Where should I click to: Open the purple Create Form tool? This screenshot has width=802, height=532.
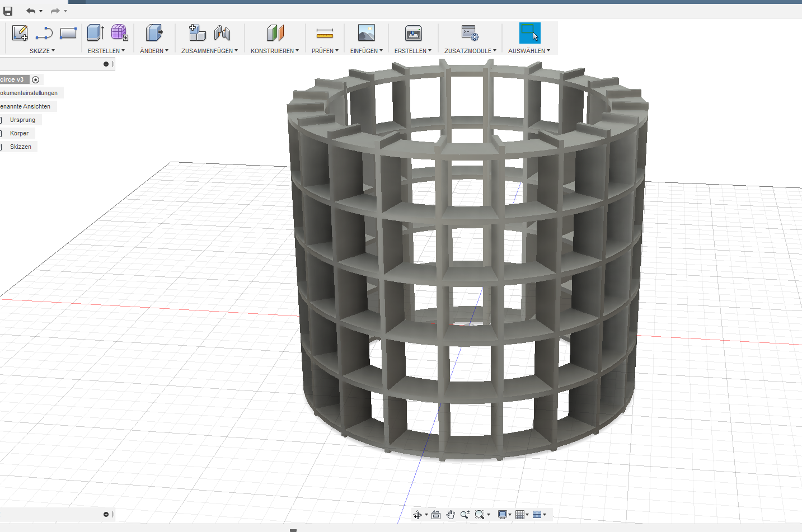click(x=119, y=33)
